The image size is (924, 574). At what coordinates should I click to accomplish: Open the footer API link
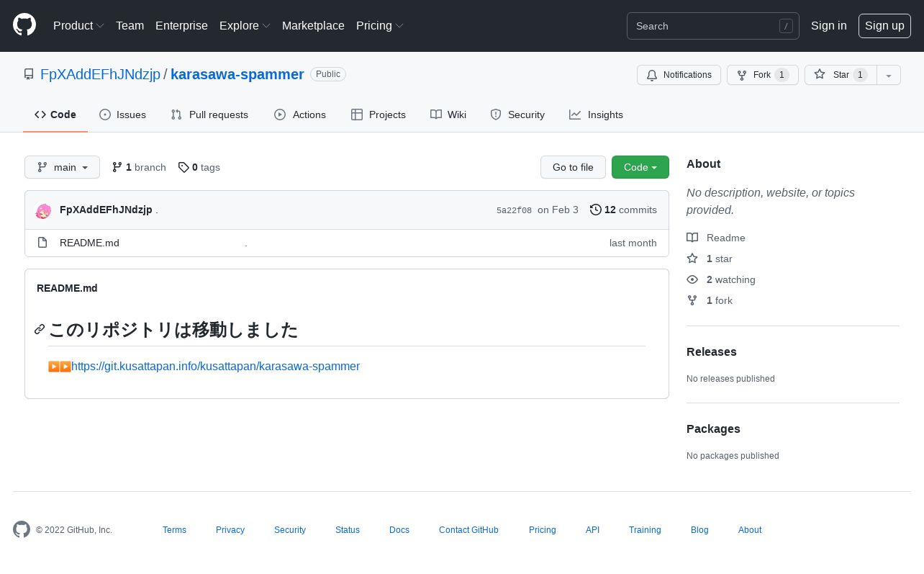pyautogui.click(x=592, y=530)
